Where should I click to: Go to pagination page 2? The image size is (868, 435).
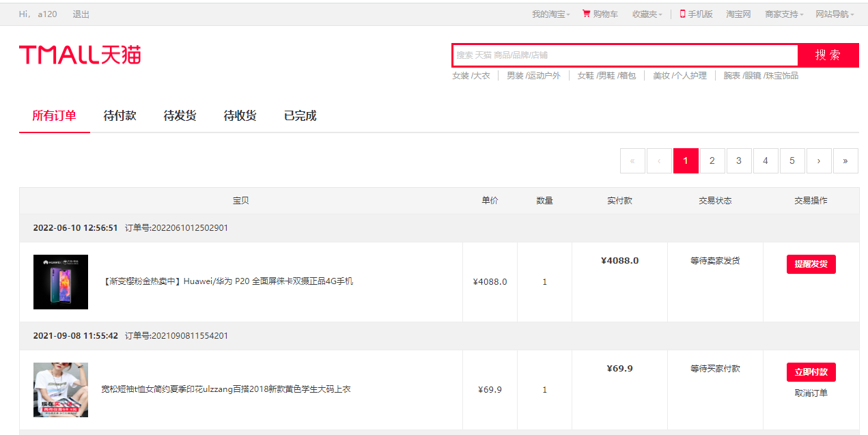712,160
